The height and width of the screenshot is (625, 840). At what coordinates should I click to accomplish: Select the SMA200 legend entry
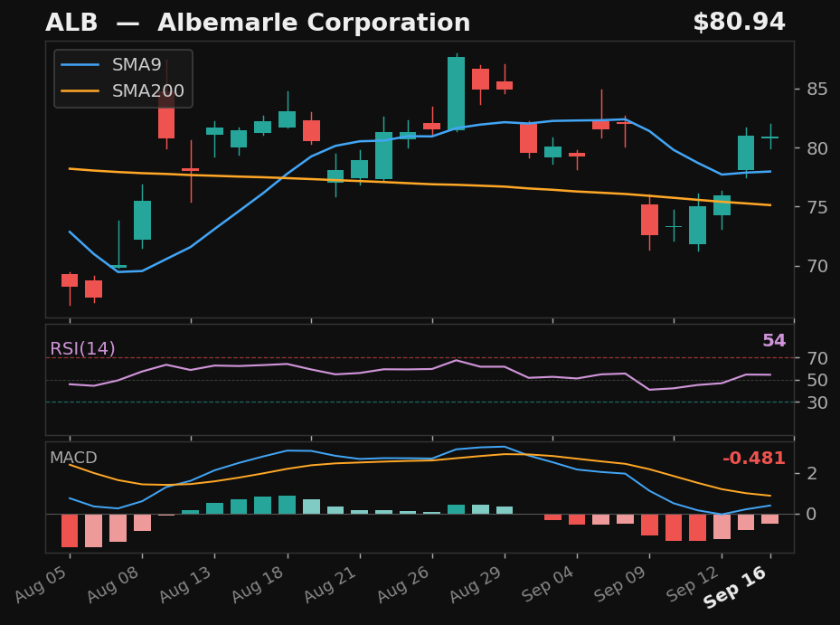click(122, 90)
